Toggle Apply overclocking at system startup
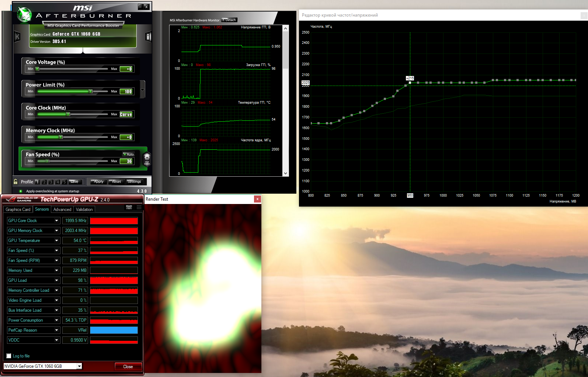588x377 pixels. pyautogui.click(x=21, y=191)
